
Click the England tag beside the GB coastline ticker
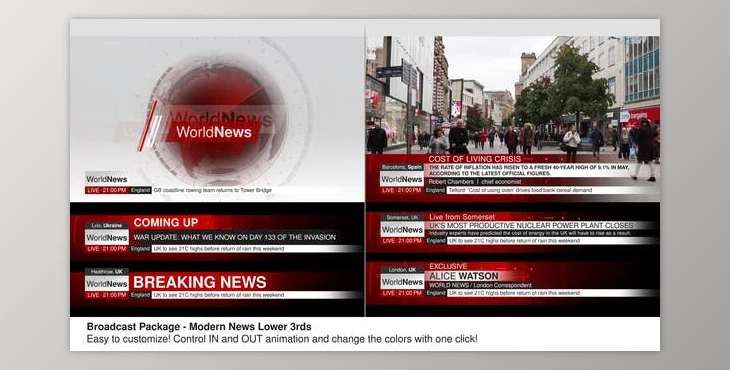pos(140,190)
